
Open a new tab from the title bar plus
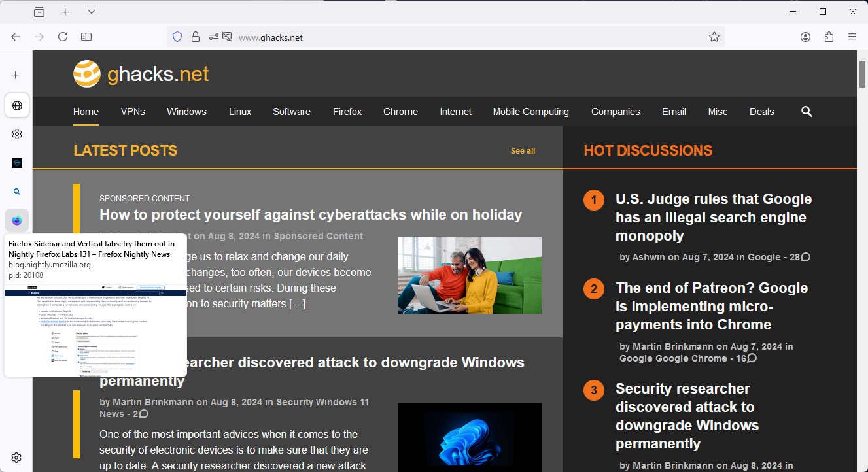coord(65,12)
